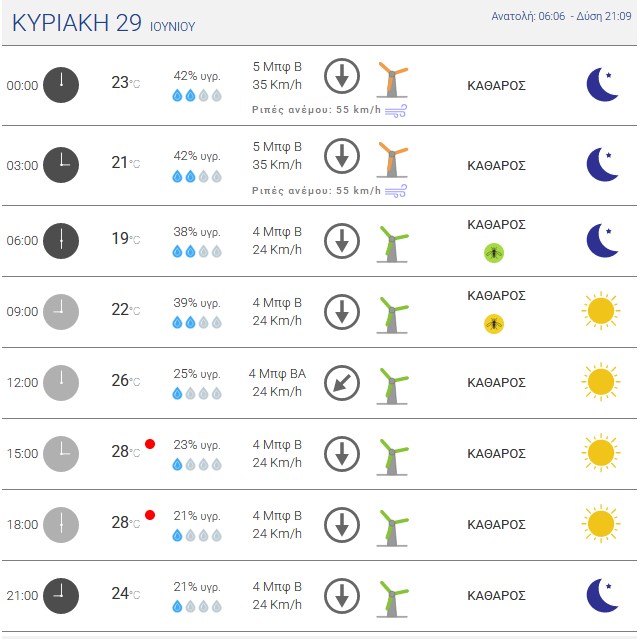
Task: Click the red dot beside 28°C at 18:00
Action: (150, 515)
